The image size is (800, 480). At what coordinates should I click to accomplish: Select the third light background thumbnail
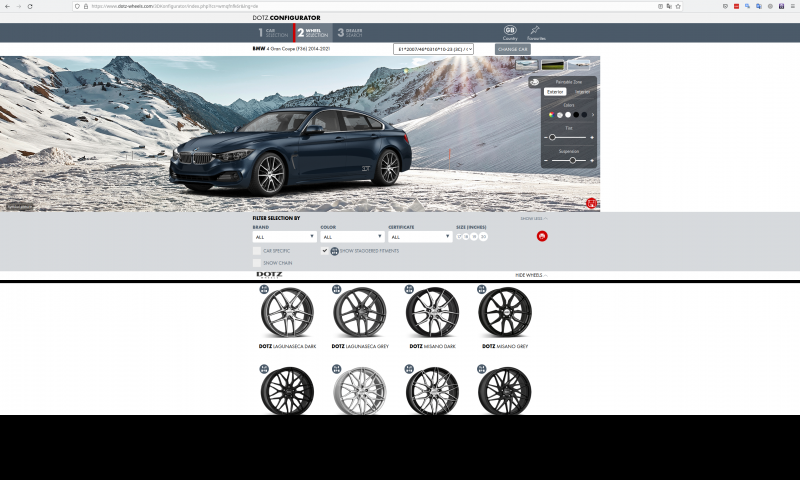(x=579, y=65)
